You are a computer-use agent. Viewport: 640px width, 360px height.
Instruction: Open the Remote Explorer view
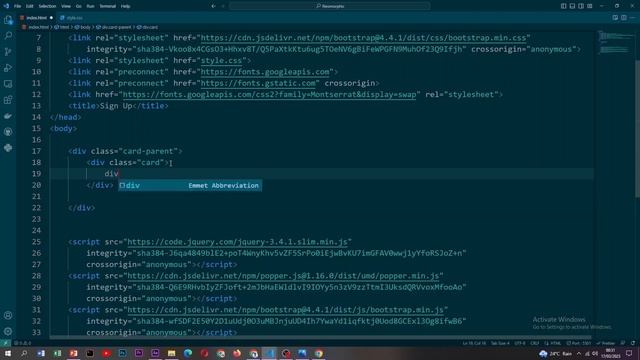[x=8, y=84]
